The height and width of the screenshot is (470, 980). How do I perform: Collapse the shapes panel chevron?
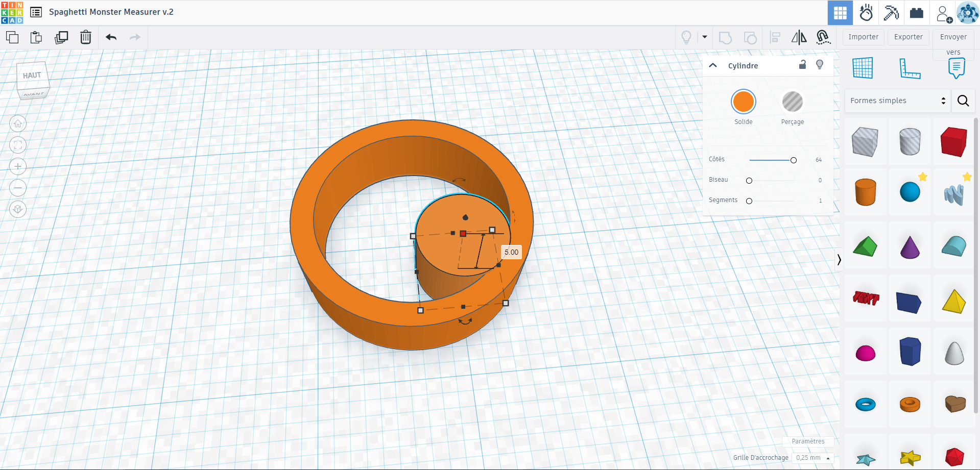tap(839, 259)
